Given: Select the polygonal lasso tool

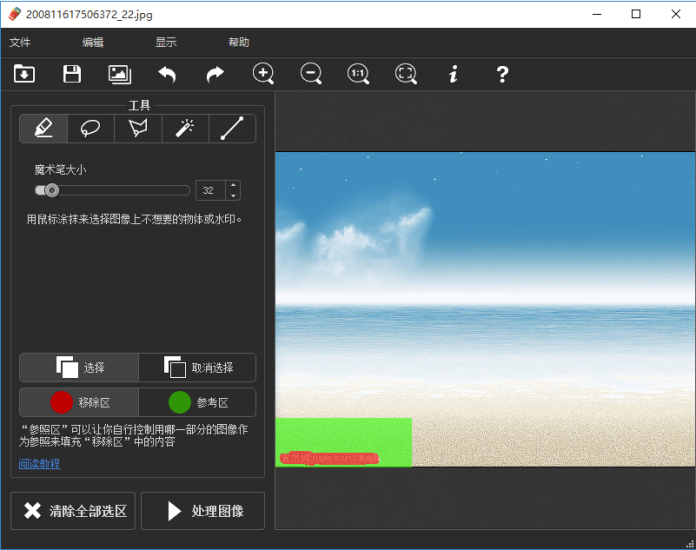Looking at the screenshot, I should 138,129.
